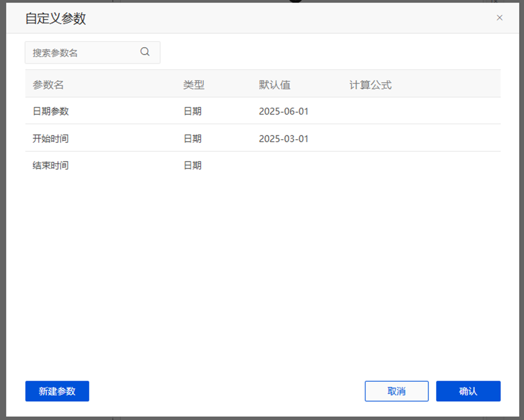Click the 自定义参数 dialog title

coord(56,18)
